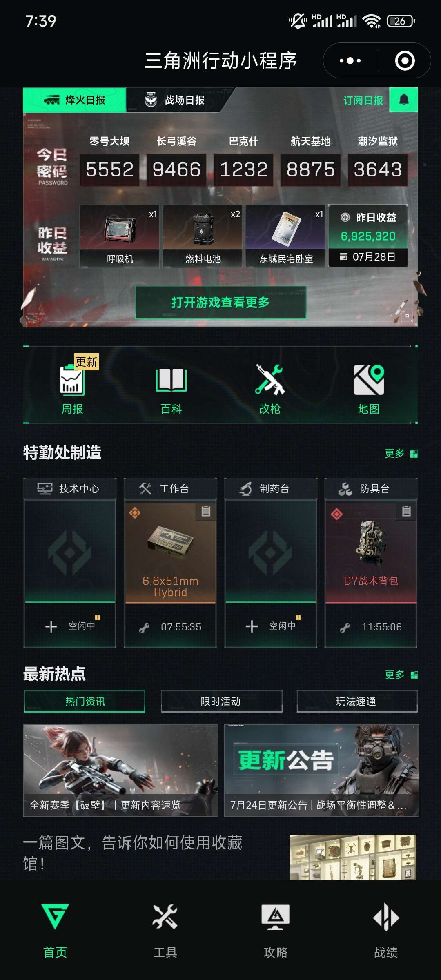Switch to the 战场日报 tab
Screen dimensions: 441x980
(x=175, y=100)
